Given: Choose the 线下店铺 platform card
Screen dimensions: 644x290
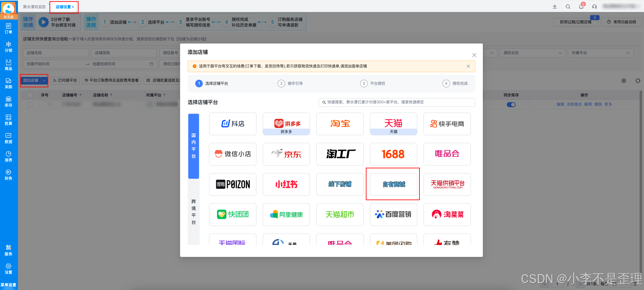Looking at the screenshot, I should (x=340, y=184).
